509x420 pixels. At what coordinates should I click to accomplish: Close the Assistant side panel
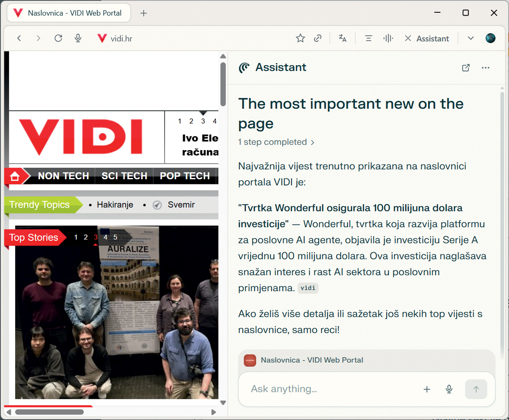pos(408,38)
